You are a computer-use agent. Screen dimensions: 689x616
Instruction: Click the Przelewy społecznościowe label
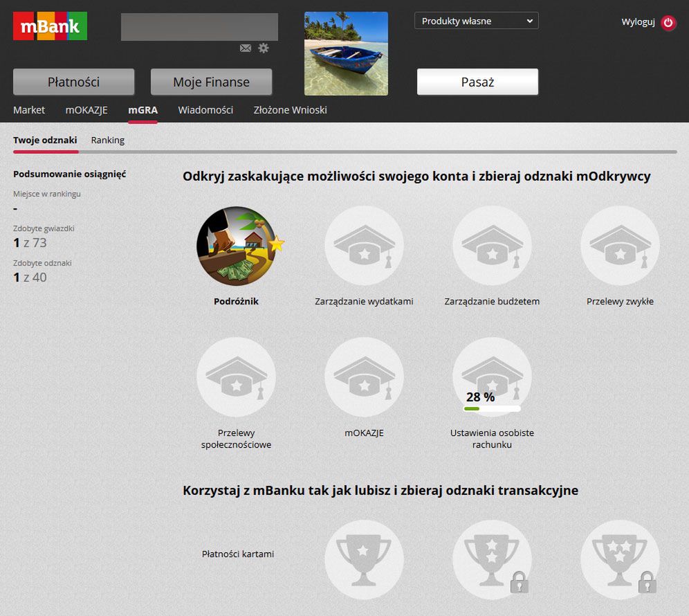[x=236, y=439]
